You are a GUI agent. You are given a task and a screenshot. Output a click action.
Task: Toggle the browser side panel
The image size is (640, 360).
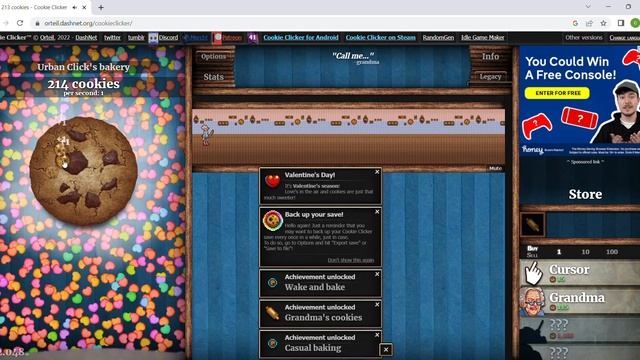tap(621, 23)
